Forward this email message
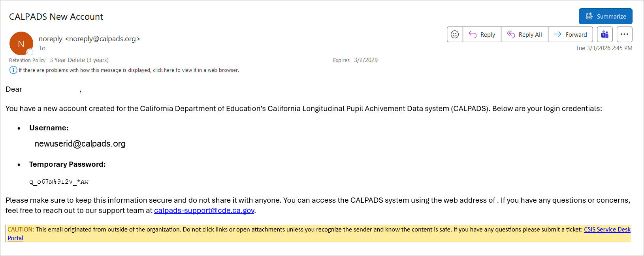This screenshot has width=644, height=256. [x=571, y=34]
